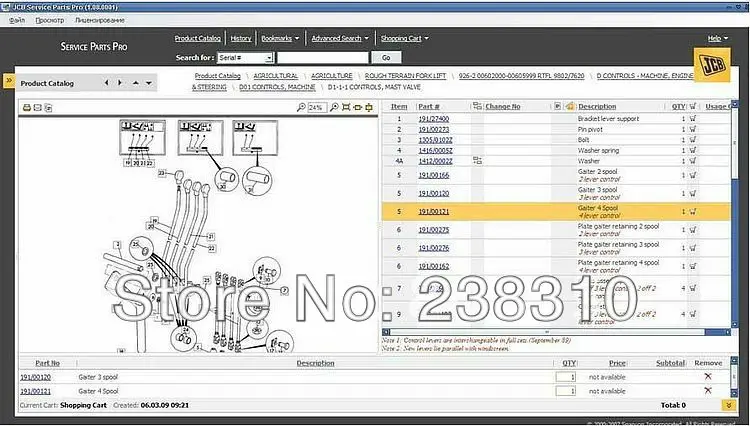Open ROUGH TERRAIN FORK LIFT breadcrumb

tap(405, 76)
